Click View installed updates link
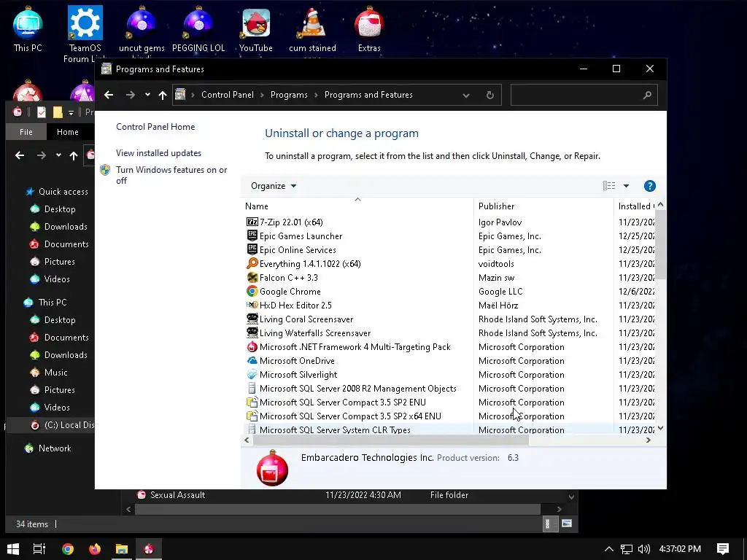The image size is (747, 560). [158, 153]
